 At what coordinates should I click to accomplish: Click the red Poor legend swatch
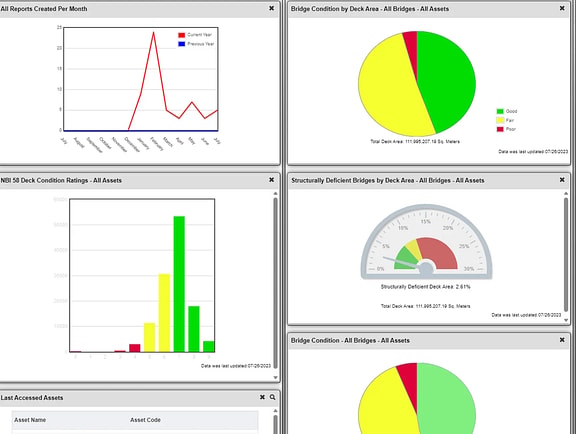point(500,129)
